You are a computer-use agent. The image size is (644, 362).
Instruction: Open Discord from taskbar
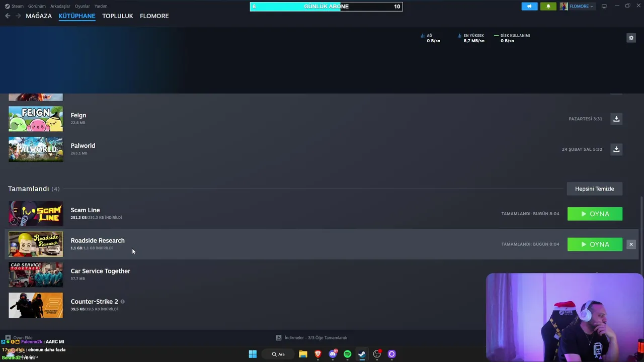coord(333,354)
